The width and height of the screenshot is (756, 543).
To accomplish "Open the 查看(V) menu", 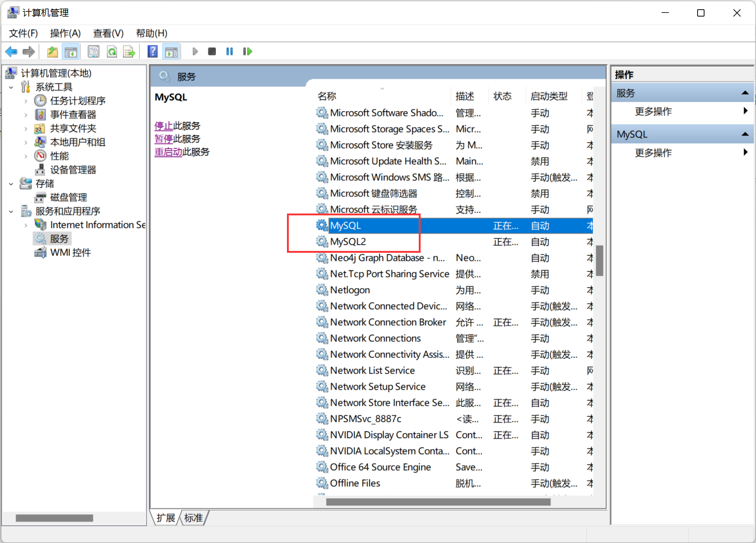I will click(109, 33).
